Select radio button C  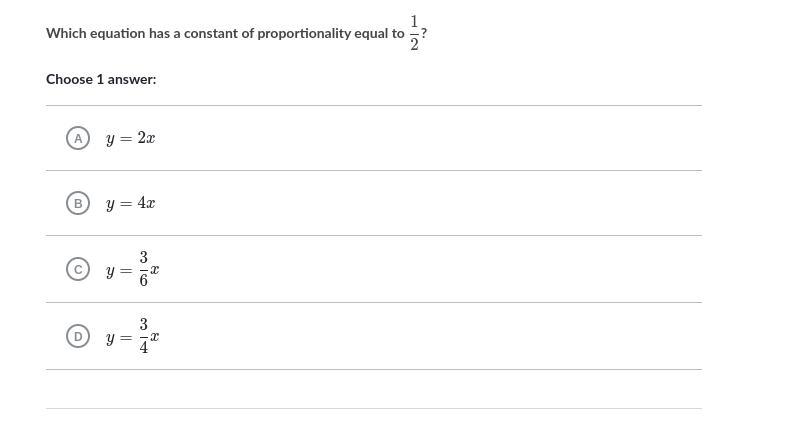tap(78, 269)
